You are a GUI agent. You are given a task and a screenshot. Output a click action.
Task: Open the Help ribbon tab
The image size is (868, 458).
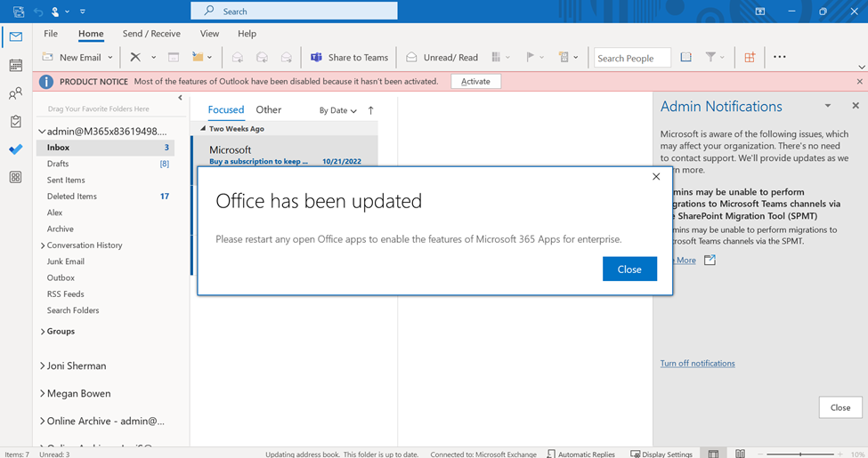coord(247,34)
